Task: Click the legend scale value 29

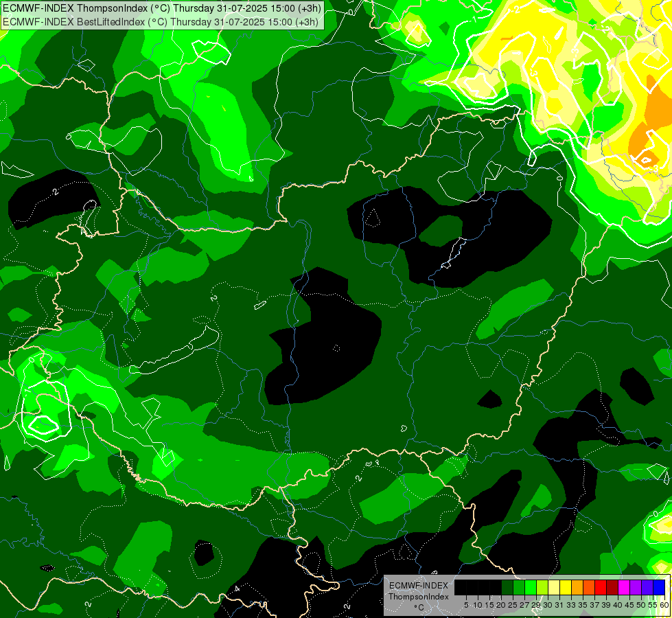Action: point(536,605)
